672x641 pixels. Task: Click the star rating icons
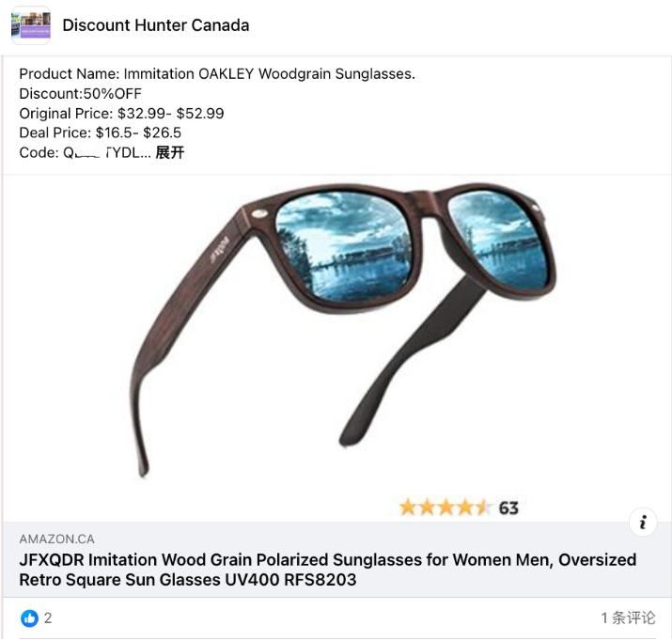[445, 508]
